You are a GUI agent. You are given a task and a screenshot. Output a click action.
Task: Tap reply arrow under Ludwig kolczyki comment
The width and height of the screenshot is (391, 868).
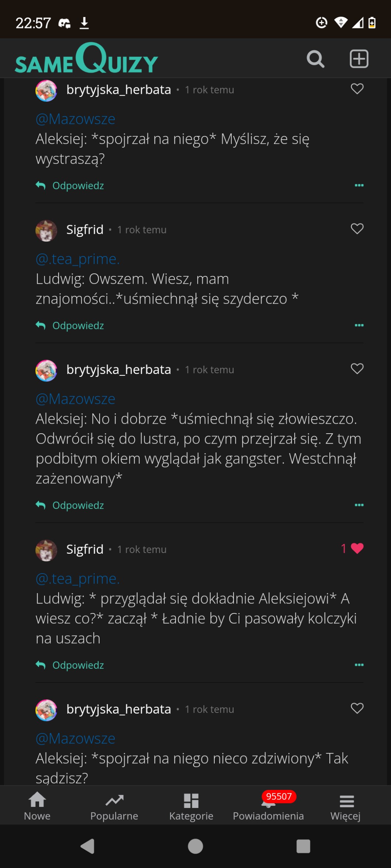(x=41, y=665)
